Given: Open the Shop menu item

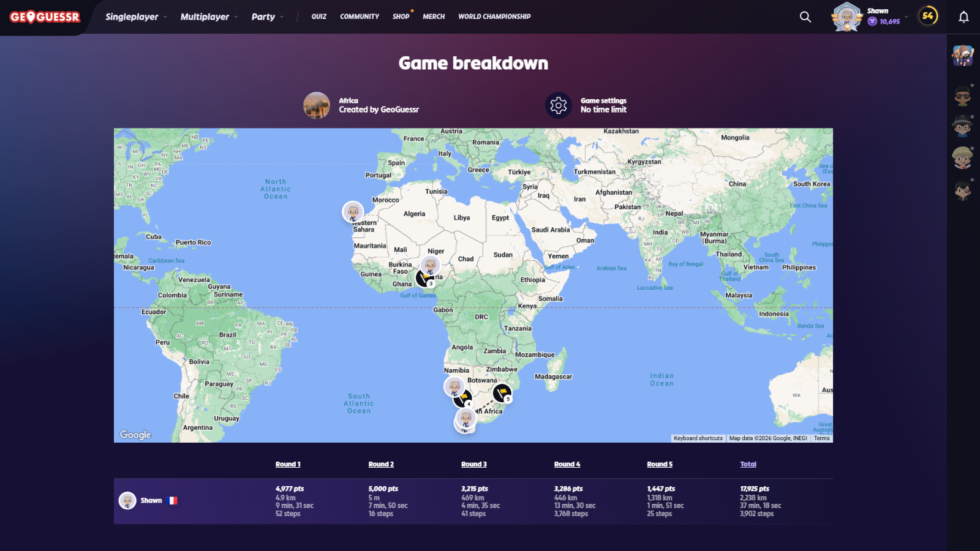Looking at the screenshot, I should pyautogui.click(x=401, y=17).
